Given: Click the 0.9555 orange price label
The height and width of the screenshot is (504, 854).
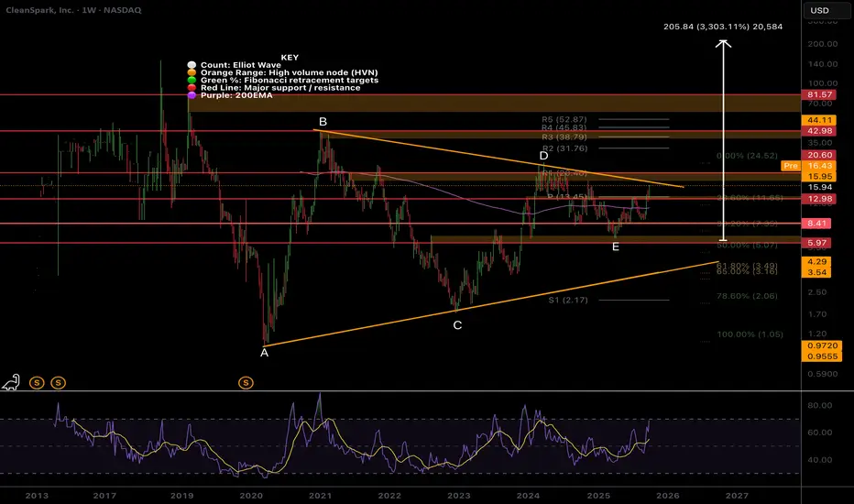Looking at the screenshot, I should 822,356.
